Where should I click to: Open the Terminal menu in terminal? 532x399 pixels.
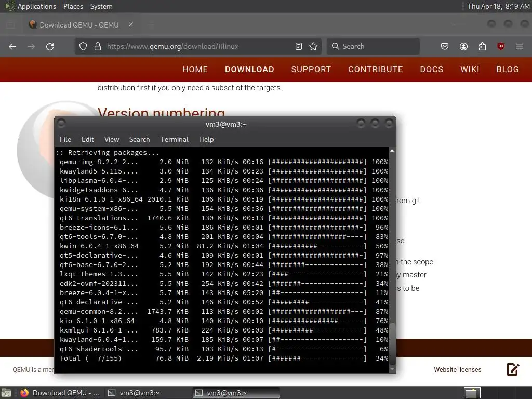click(175, 139)
